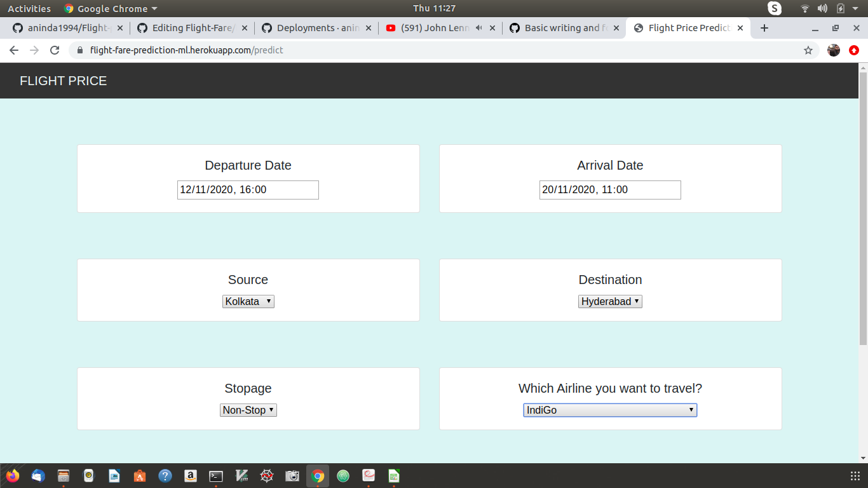868x488 pixels.
Task: Open the Terminal from the dock
Action: click(215, 475)
